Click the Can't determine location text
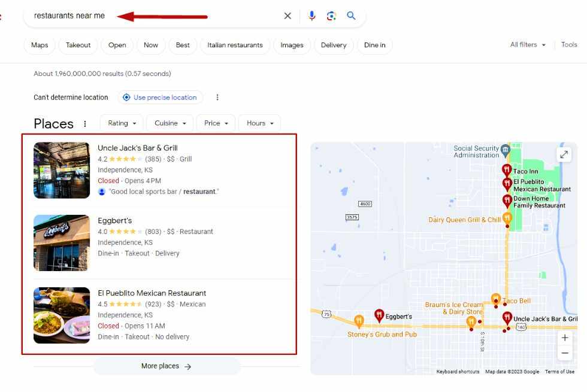Viewport: 587px width, 392px height. 71,97
